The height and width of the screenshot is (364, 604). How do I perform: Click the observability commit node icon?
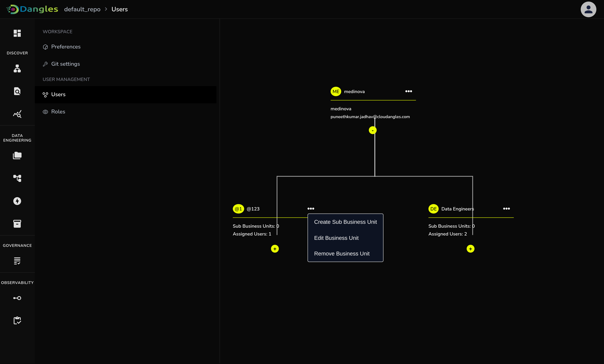point(17,298)
